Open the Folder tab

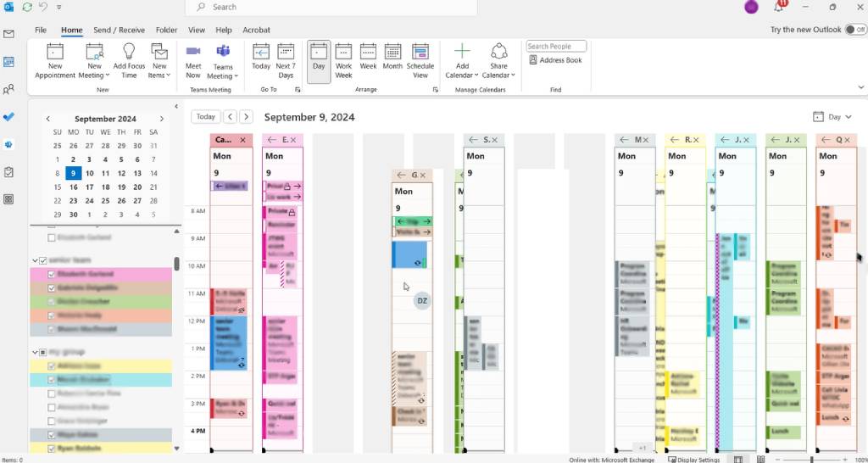point(166,30)
